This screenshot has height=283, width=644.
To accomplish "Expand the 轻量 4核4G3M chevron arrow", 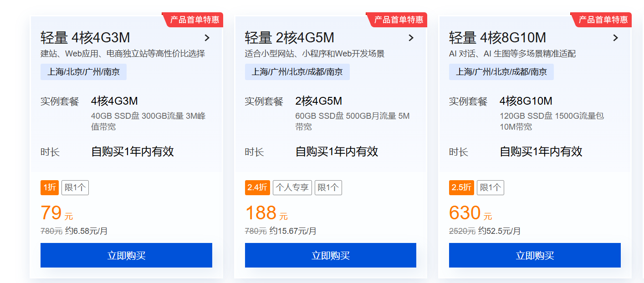I will 207,38.
